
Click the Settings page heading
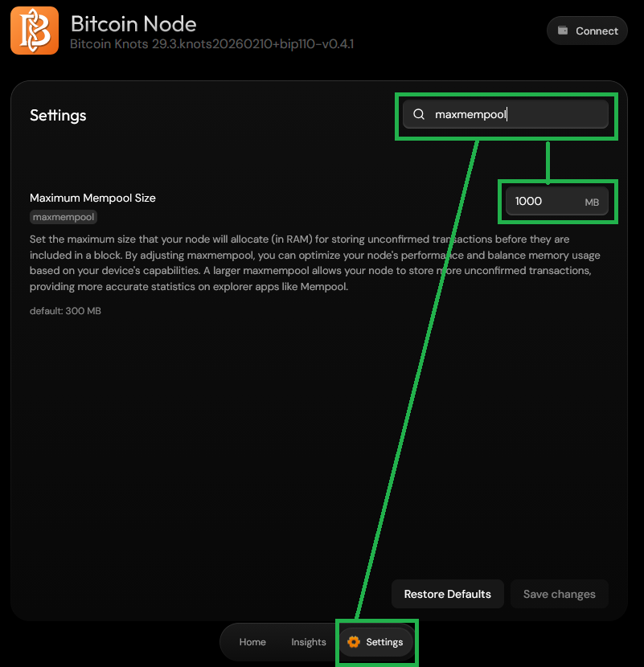click(57, 115)
